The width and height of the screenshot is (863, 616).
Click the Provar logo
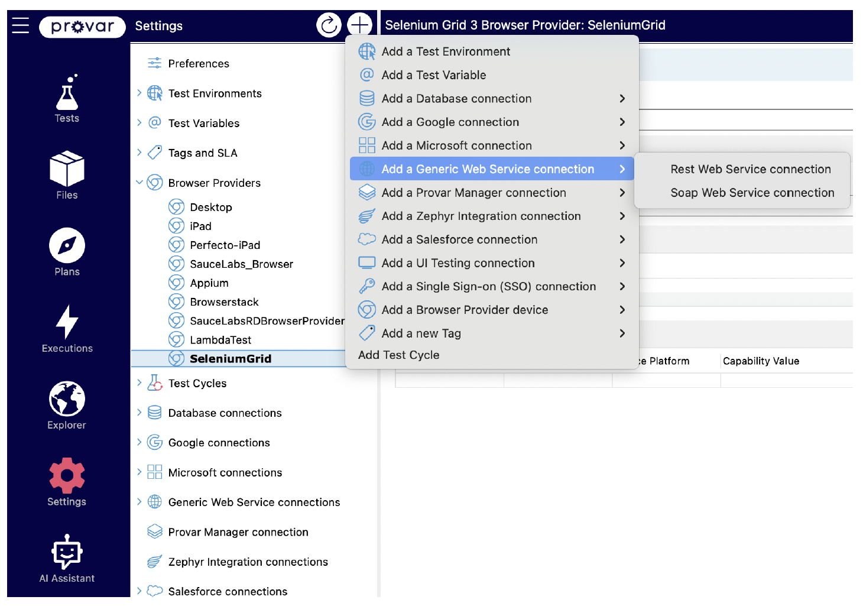click(82, 27)
